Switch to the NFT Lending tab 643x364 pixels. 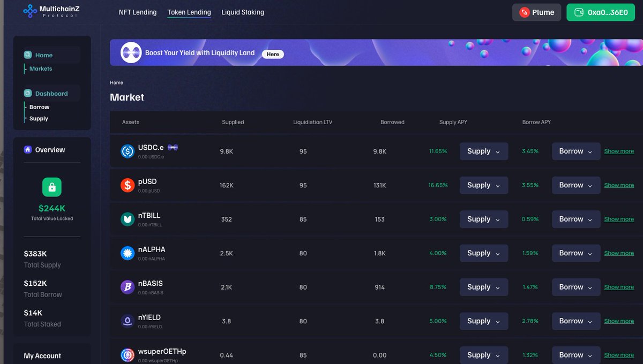(138, 12)
